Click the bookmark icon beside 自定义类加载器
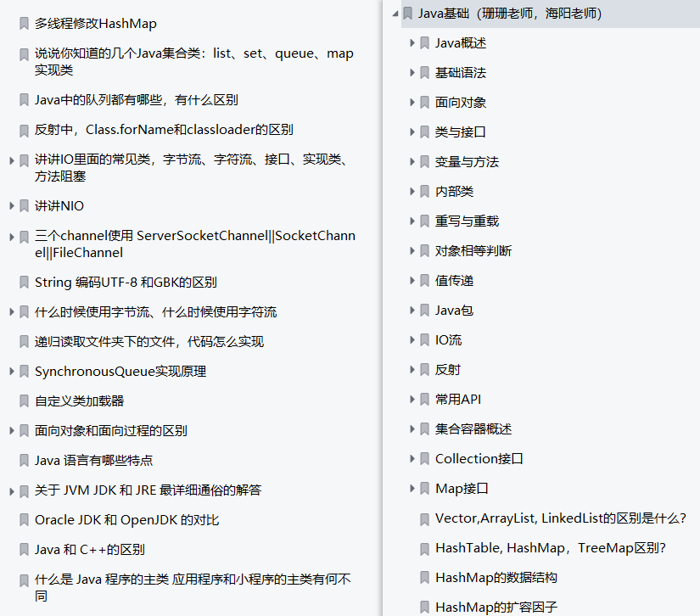This screenshot has width=700, height=616. (x=24, y=401)
